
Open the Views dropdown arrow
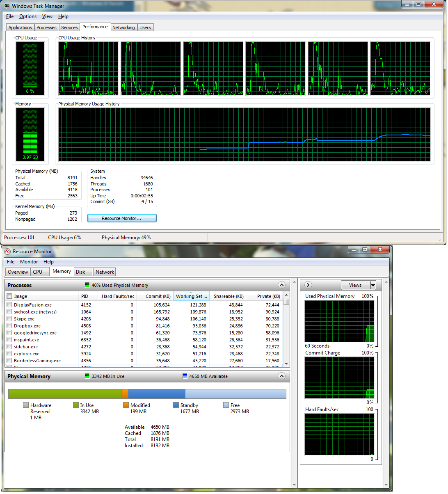pos(373,285)
